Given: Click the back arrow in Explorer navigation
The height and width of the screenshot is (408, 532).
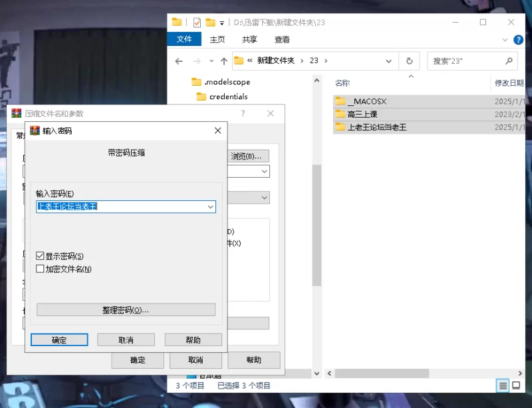Looking at the screenshot, I should [x=179, y=61].
